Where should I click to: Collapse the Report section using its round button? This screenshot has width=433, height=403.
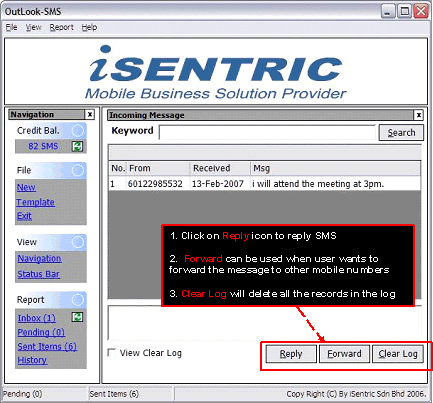click(78, 300)
